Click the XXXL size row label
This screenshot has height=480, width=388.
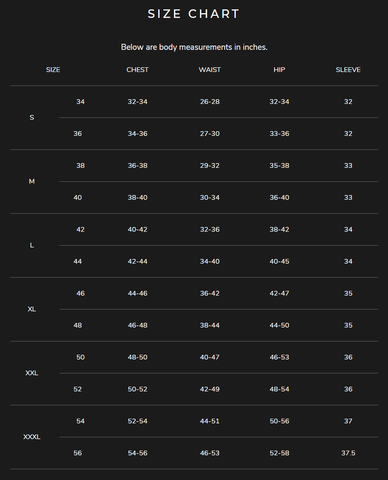coord(32,437)
